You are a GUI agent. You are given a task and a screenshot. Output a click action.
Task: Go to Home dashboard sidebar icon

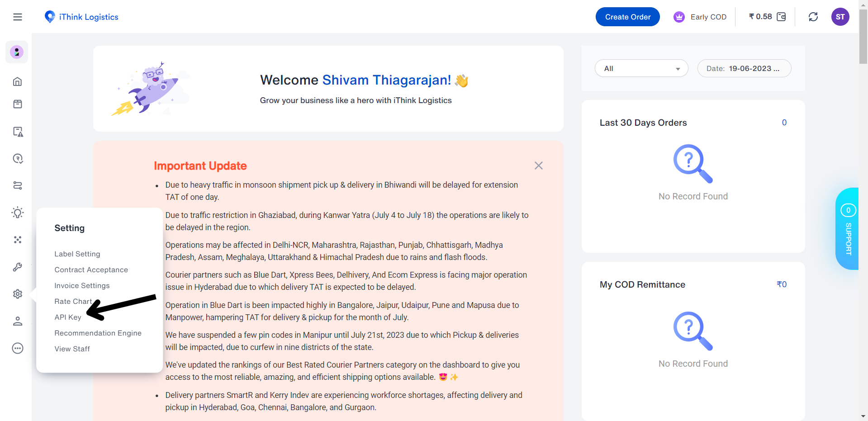(x=18, y=81)
